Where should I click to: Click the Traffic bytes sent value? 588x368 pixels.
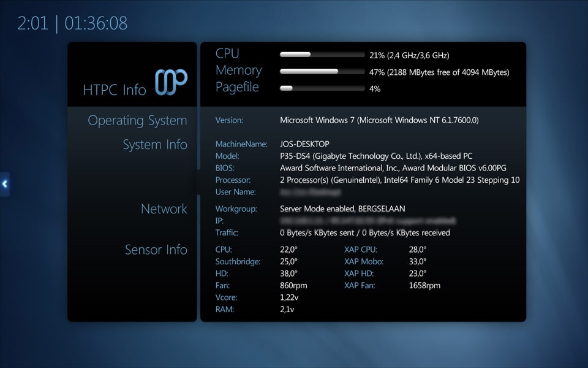pyautogui.click(x=364, y=233)
